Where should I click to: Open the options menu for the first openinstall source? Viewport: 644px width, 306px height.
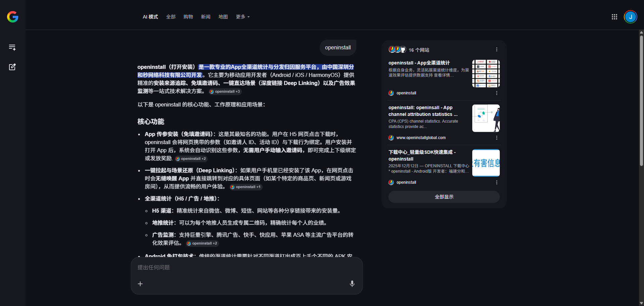coord(497,93)
